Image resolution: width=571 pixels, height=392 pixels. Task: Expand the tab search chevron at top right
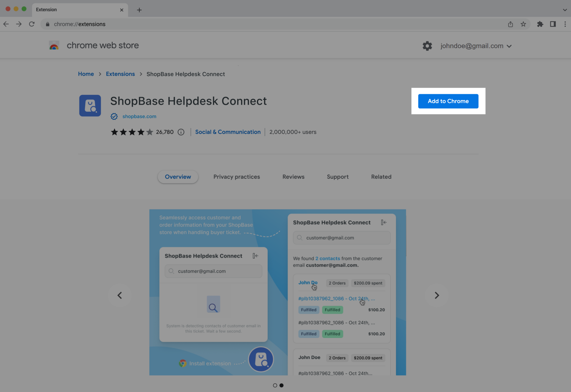tap(565, 10)
